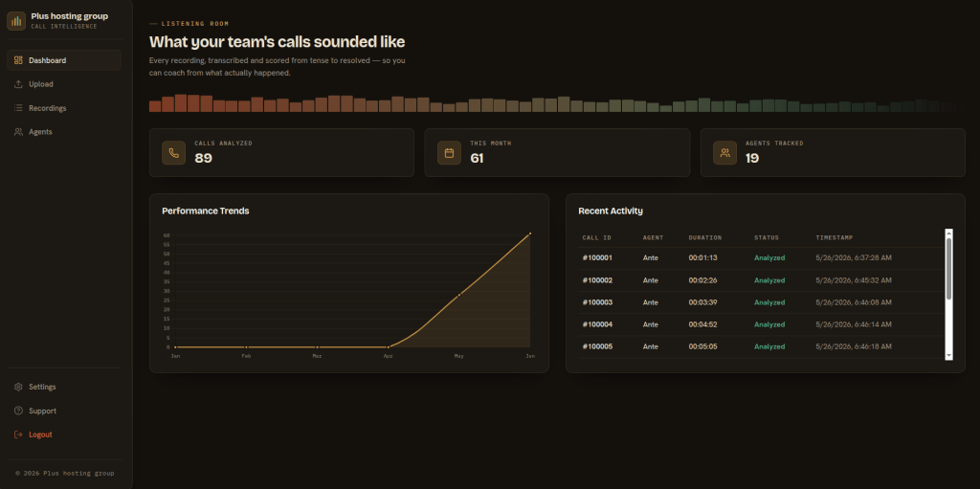Click the This Month value 61
980x489 pixels.
point(477,158)
